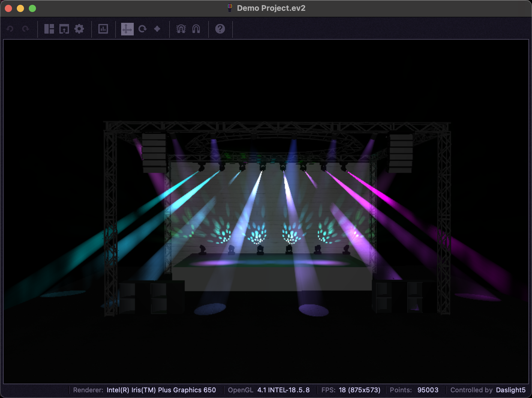Screen dimensions: 532x398
Task: Open settings with the gear icon
Action: (79, 29)
